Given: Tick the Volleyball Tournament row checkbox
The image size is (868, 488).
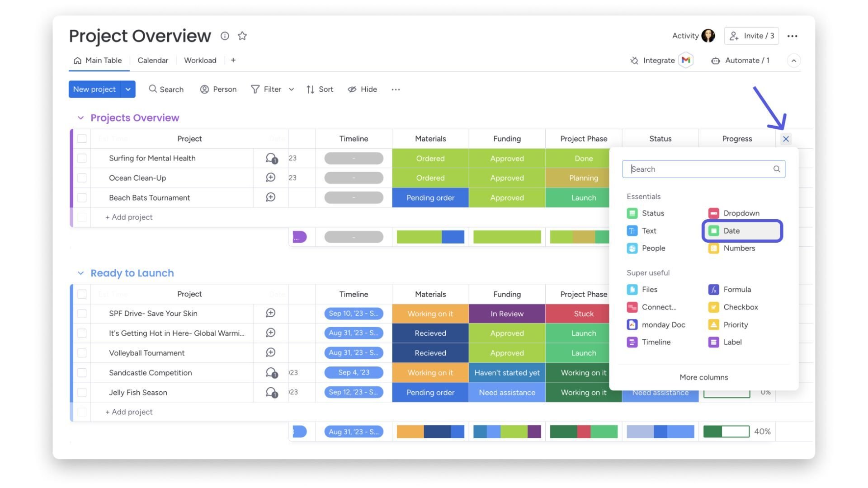Looking at the screenshot, I should pyautogui.click(x=82, y=353).
